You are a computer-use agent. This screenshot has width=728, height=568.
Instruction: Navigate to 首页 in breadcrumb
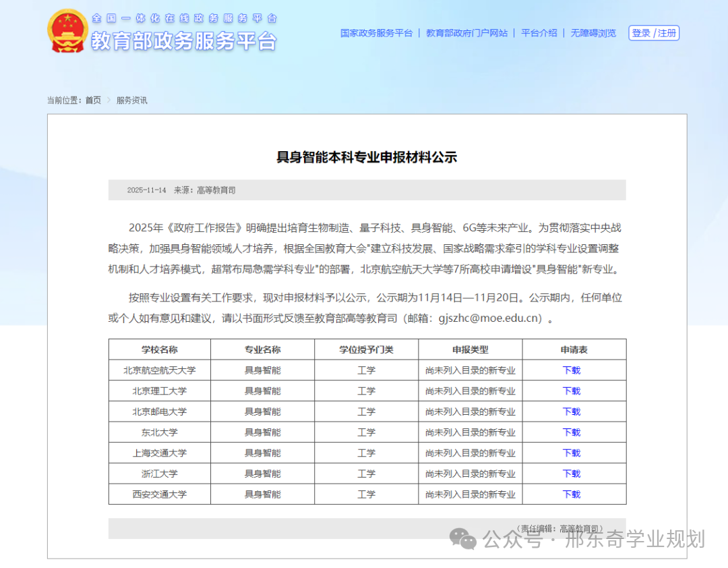coord(93,101)
